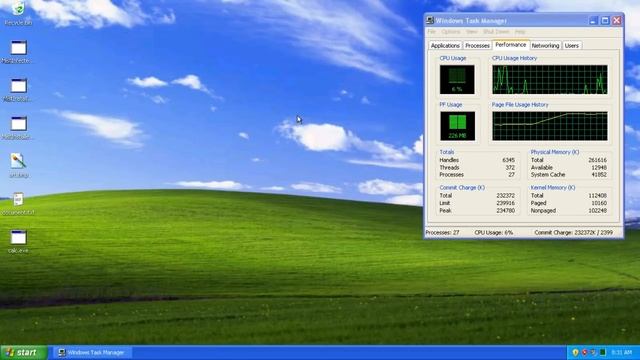
Task: Click the tray icon left of the green CPU meter
Action: click(593, 352)
